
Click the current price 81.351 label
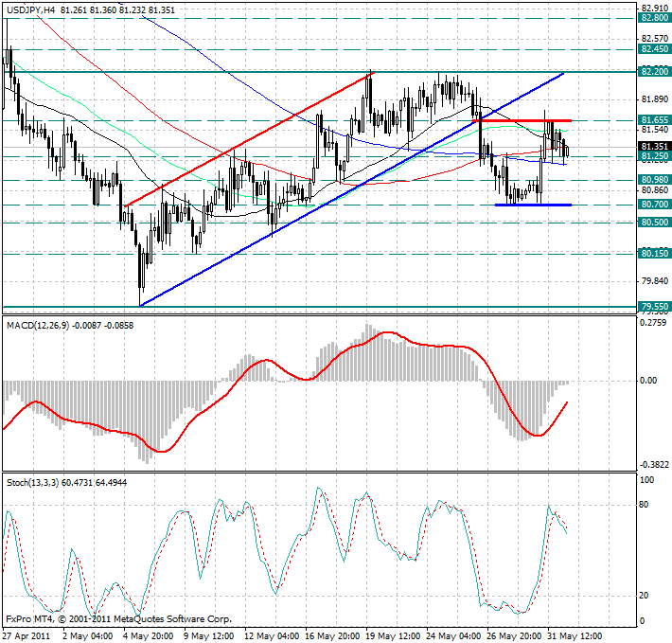654,147
